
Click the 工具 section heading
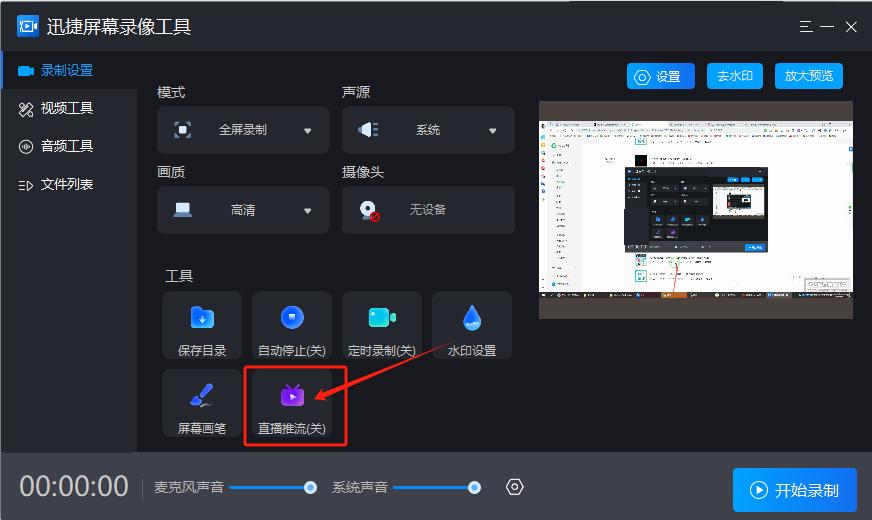[x=179, y=276]
